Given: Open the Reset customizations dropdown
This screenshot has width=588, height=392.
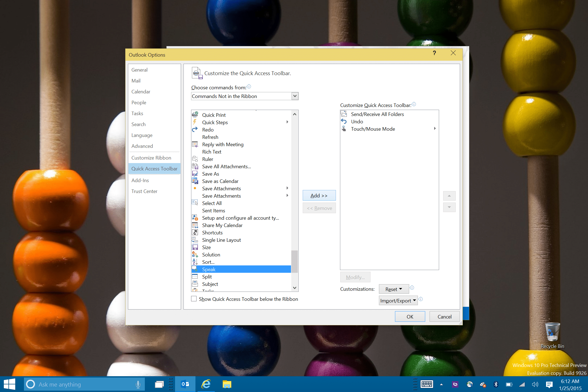Looking at the screenshot, I should tap(394, 289).
